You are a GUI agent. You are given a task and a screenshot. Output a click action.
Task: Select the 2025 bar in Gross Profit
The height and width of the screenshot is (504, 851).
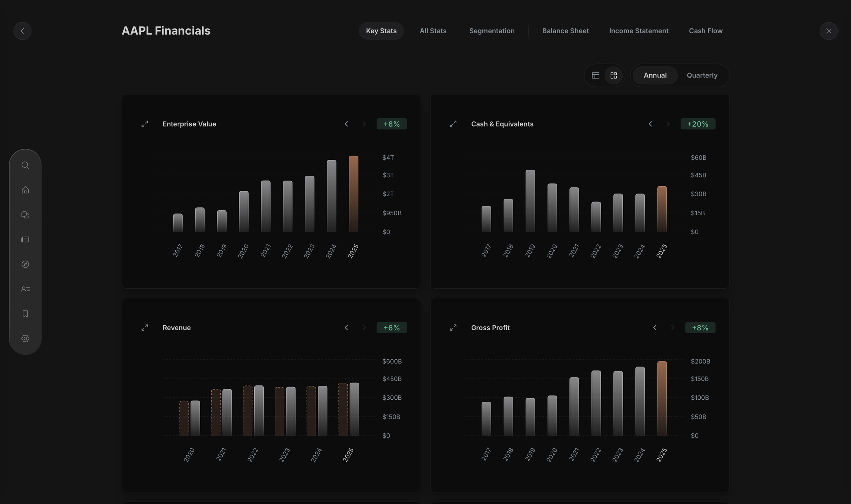[x=662, y=398]
